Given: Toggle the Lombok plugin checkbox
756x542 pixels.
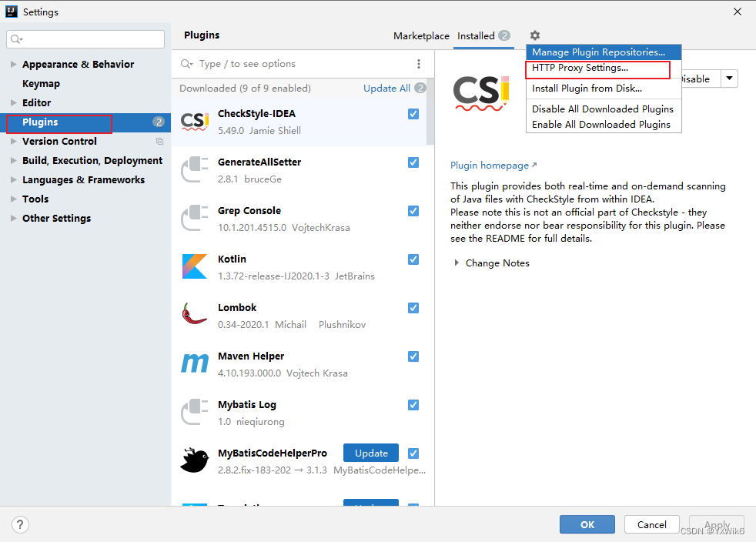Looking at the screenshot, I should pos(413,308).
